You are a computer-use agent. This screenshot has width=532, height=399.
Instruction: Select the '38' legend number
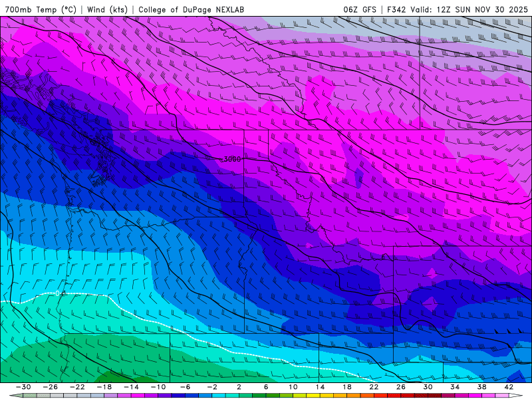(481, 387)
